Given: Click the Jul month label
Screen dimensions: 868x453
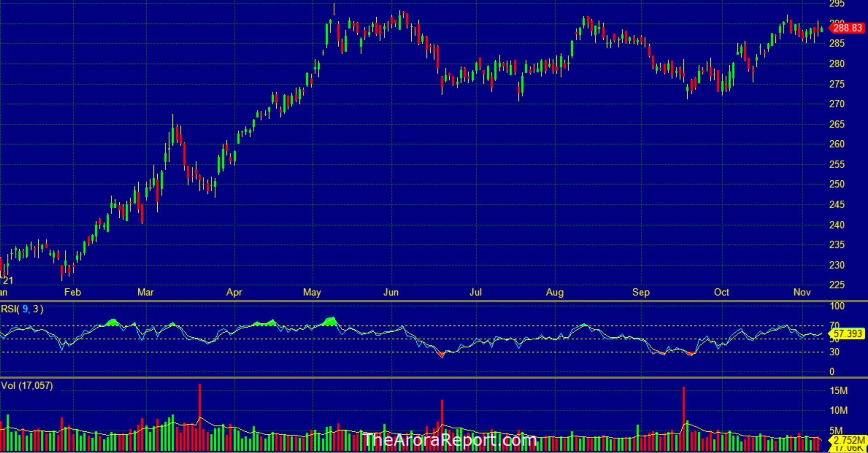Looking at the screenshot, I should click(x=475, y=292).
